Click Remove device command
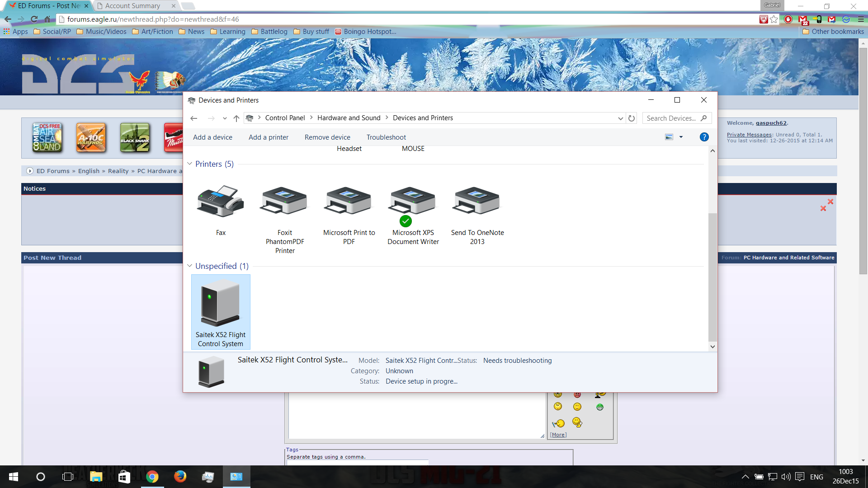The width and height of the screenshot is (868, 488). 327,137
